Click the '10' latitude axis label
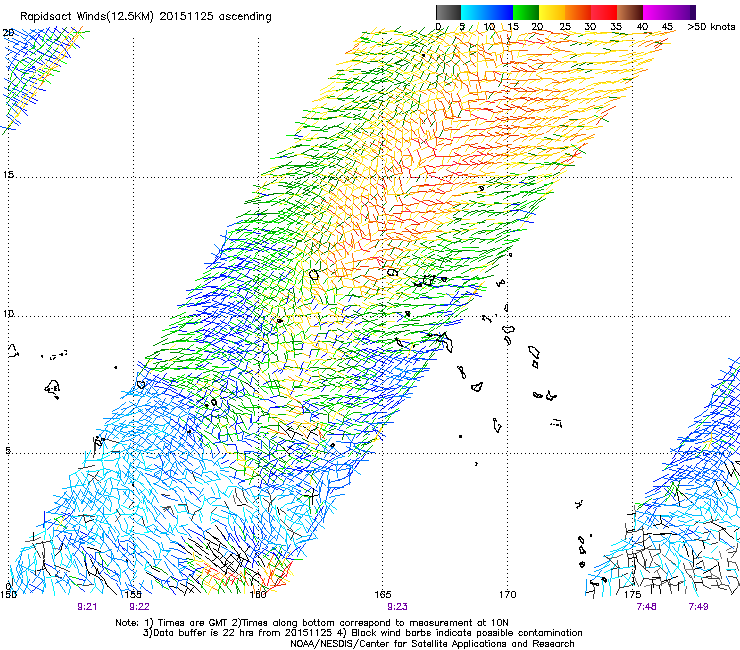 pos(8,313)
